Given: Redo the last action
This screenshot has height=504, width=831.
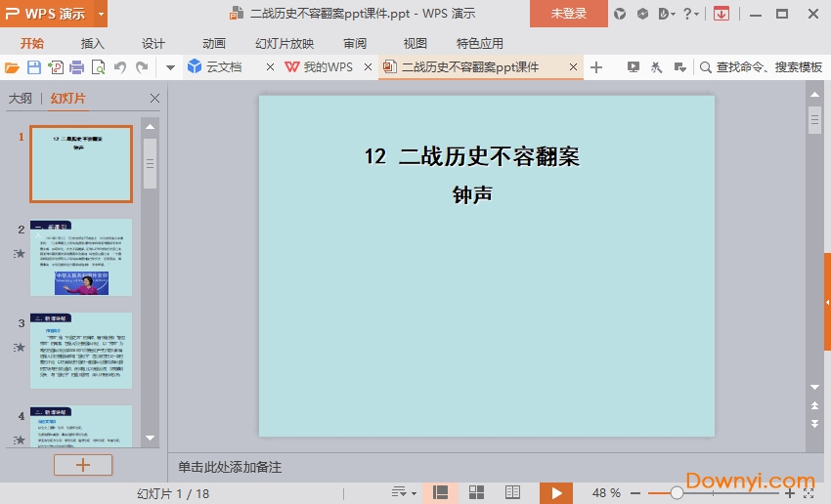Looking at the screenshot, I should click(x=142, y=67).
